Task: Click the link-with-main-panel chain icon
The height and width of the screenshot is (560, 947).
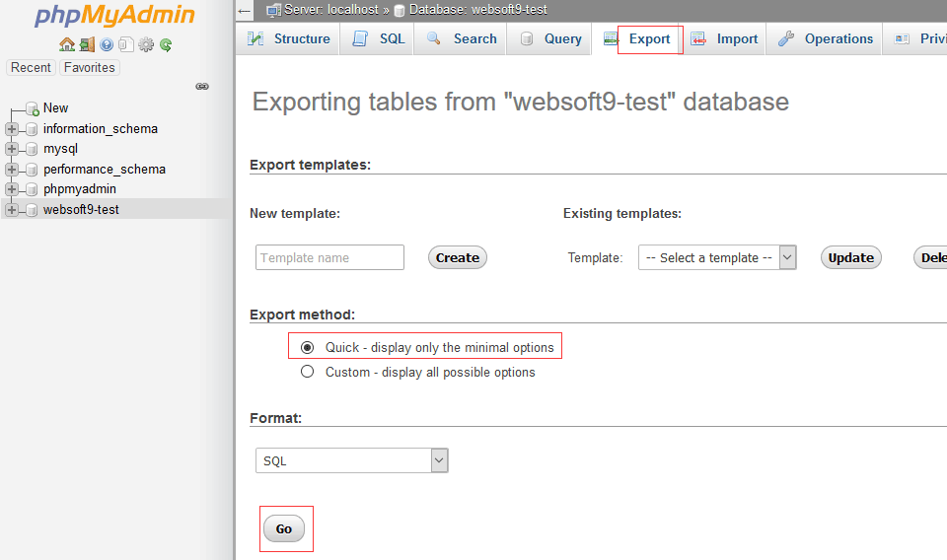Action: 202,87
